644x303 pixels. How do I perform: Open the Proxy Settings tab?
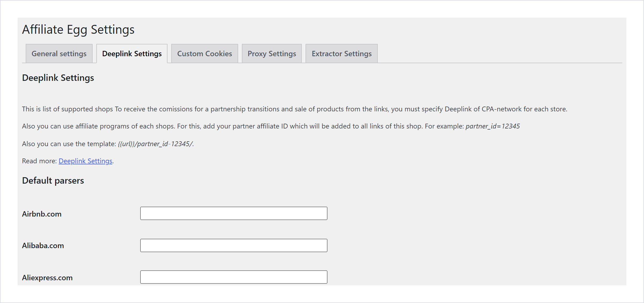[272, 54]
